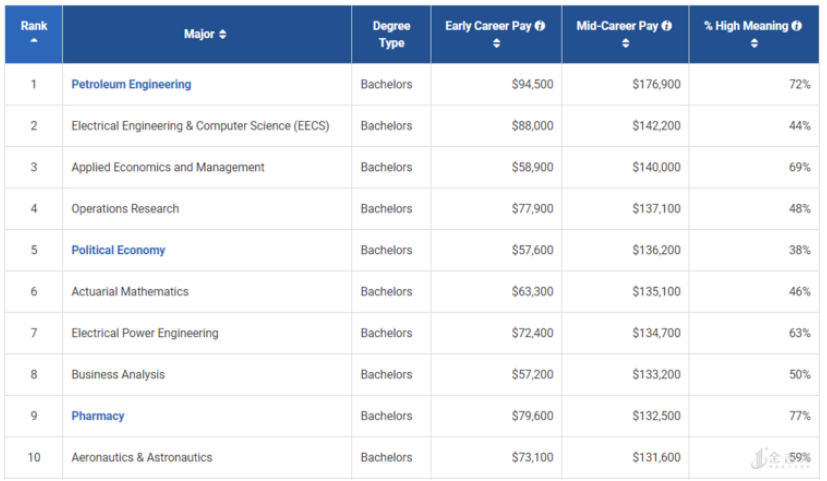This screenshot has height=481, width=827.
Task: Sort by Early Career Pay using arrows
Action: coord(496,43)
